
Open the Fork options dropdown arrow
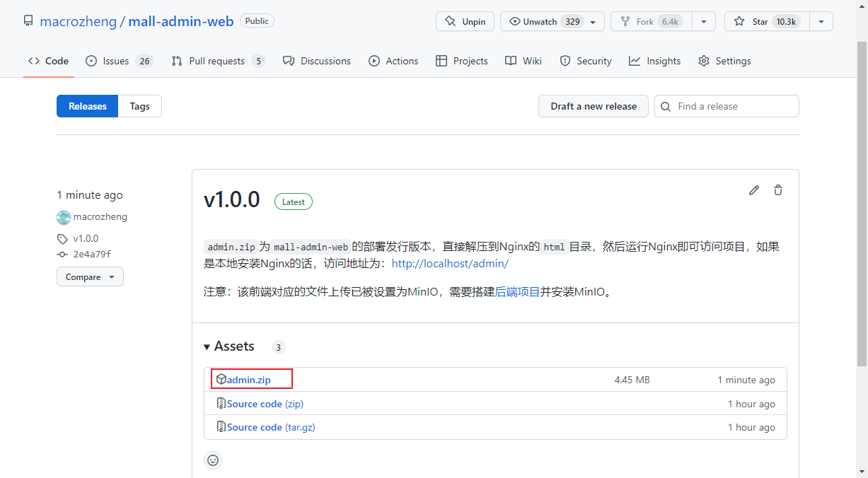click(704, 21)
